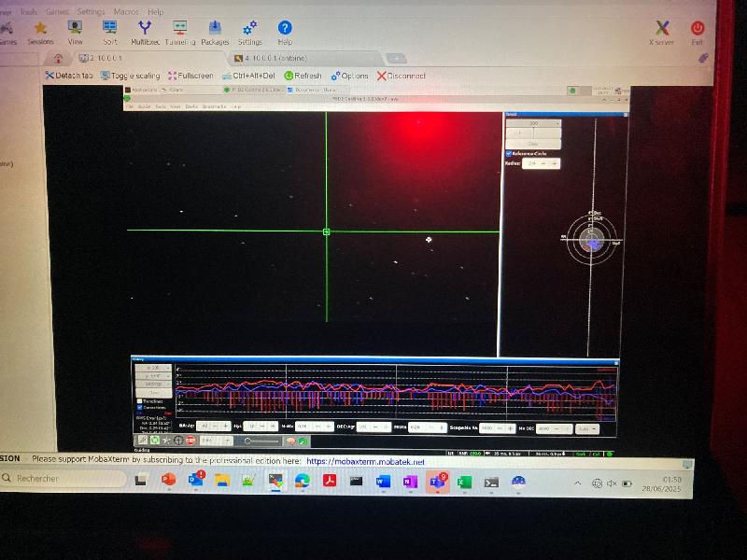Open the PHD2 View menu
This screenshot has height=560, width=747.
pyautogui.click(x=176, y=106)
